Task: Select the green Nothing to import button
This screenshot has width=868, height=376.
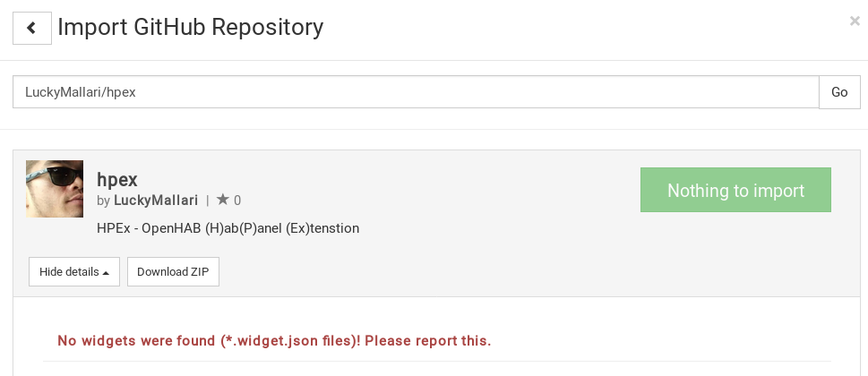Action: pyautogui.click(x=735, y=190)
